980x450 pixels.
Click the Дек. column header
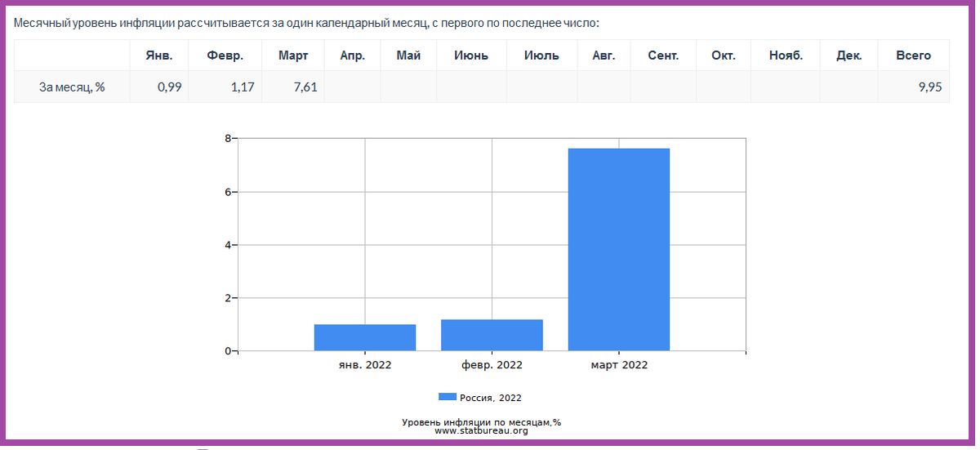tap(849, 56)
